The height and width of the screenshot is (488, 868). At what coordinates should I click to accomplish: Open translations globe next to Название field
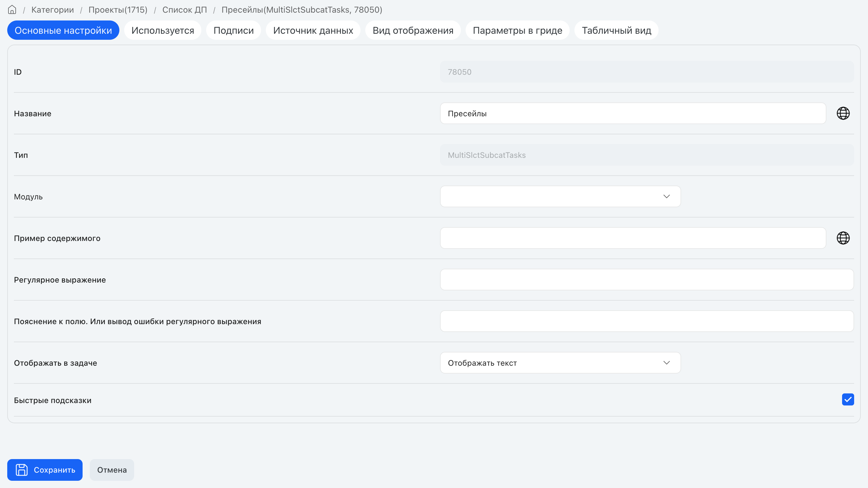(843, 114)
